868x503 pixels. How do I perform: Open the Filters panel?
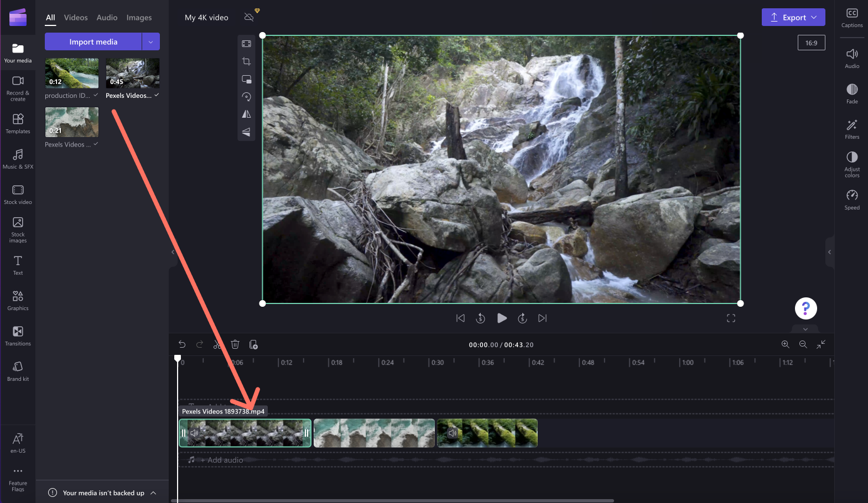(x=852, y=129)
